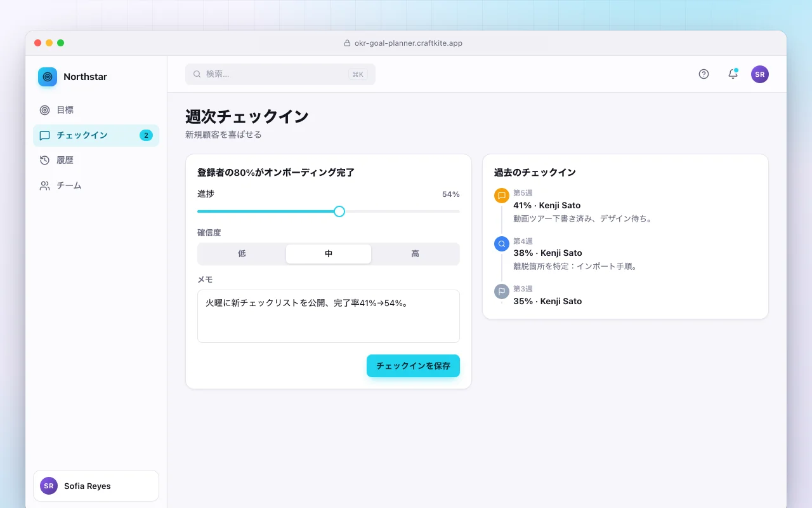Click the 登録者の80%がオンボーディング完了 title
Image resolution: width=812 pixels, height=508 pixels.
(x=276, y=173)
